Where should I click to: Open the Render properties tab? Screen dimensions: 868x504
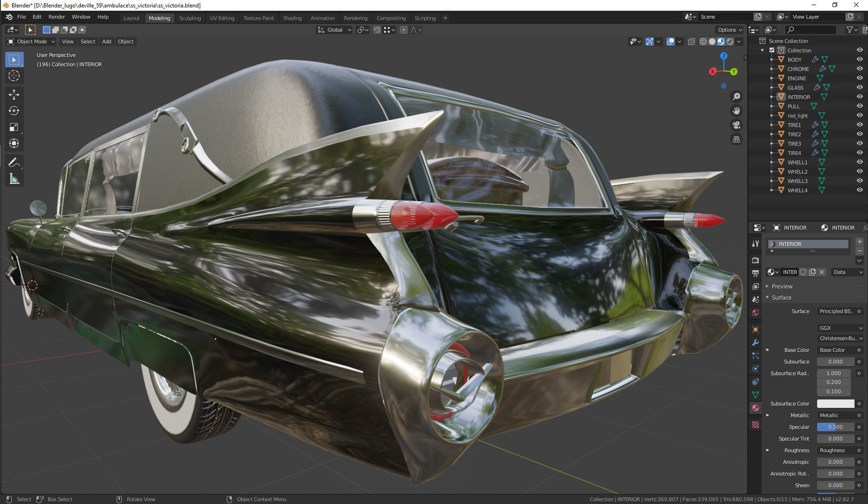(756, 260)
